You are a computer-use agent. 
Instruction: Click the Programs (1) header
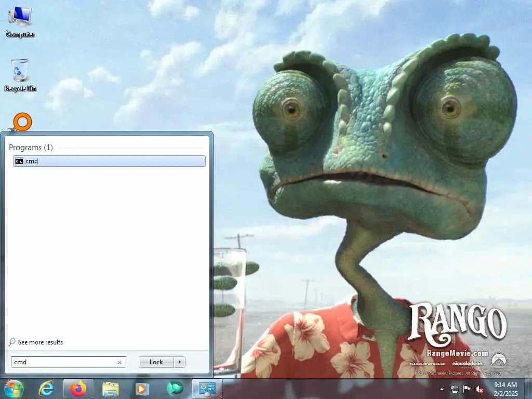[x=31, y=147]
